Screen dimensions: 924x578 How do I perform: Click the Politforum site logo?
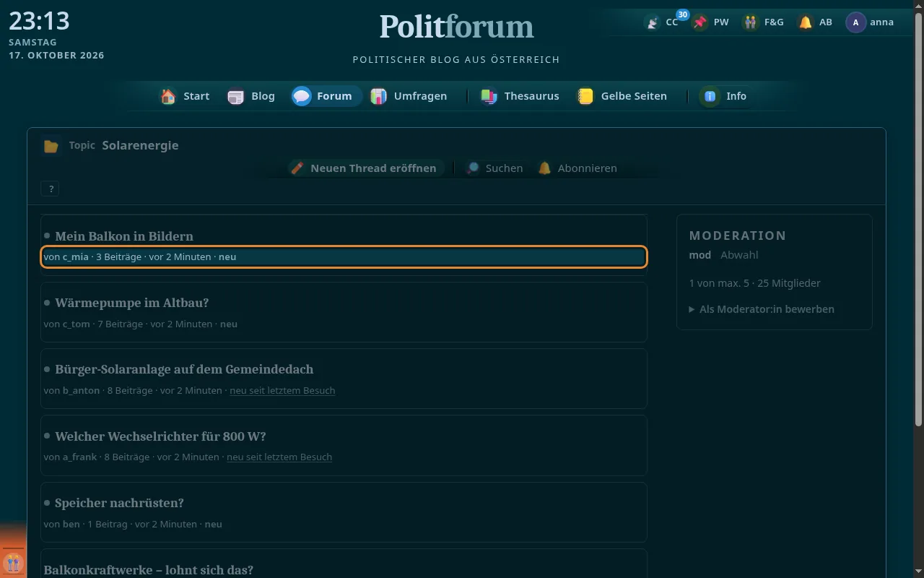456,27
